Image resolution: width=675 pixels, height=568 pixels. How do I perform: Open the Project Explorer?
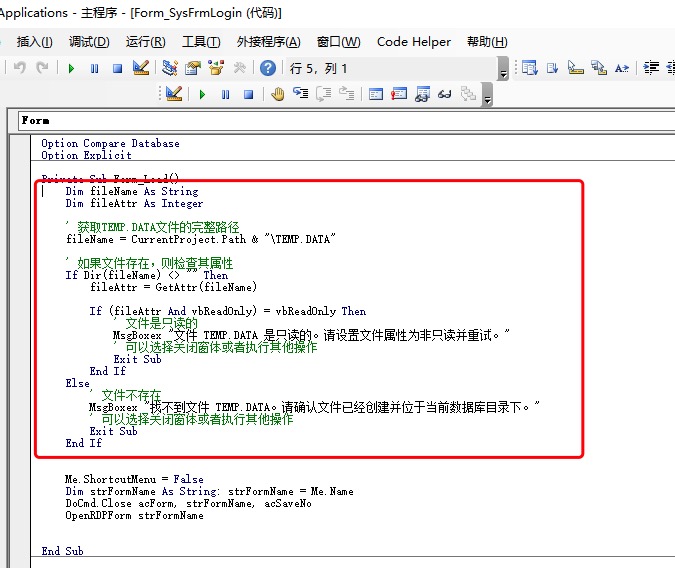tap(170, 68)
